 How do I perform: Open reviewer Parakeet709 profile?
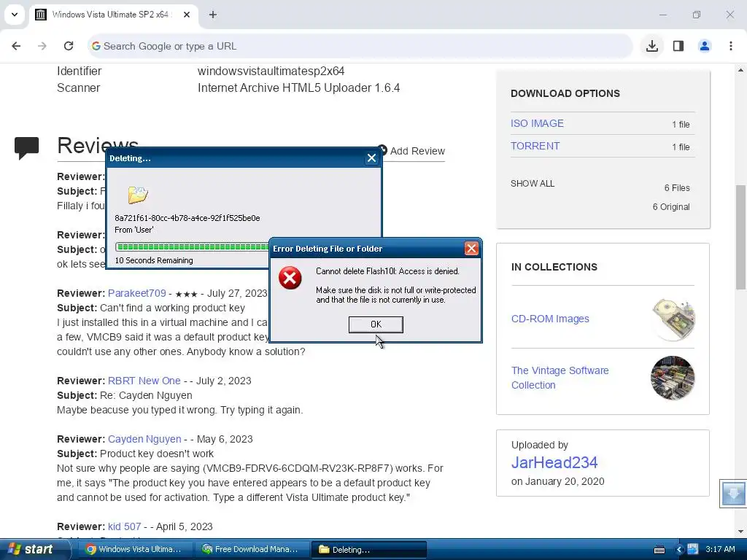[x=136, y=293]
